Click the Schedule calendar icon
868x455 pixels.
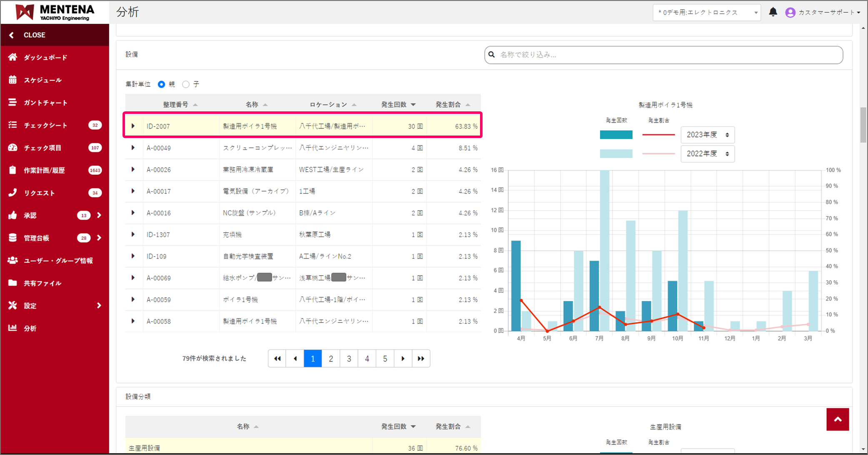13,80
